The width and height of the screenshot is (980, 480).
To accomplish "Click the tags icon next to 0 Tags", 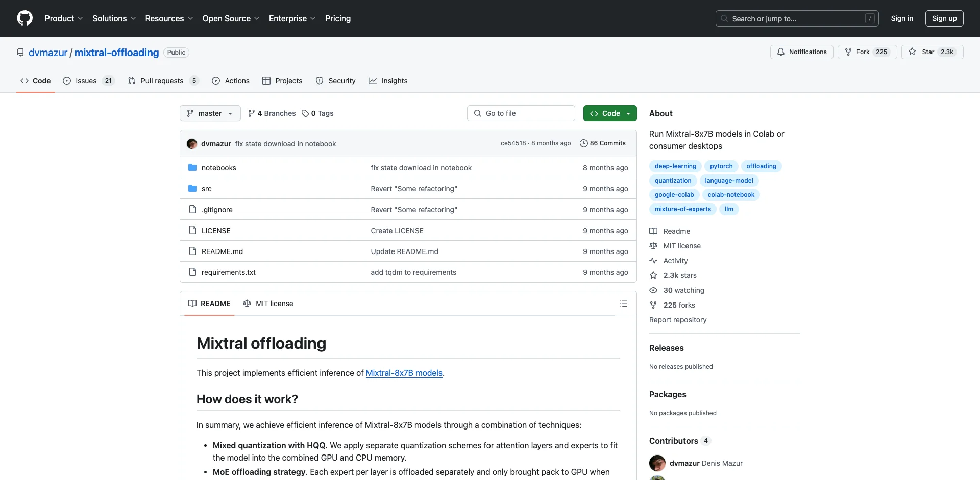I will click(x=305, y=113).
